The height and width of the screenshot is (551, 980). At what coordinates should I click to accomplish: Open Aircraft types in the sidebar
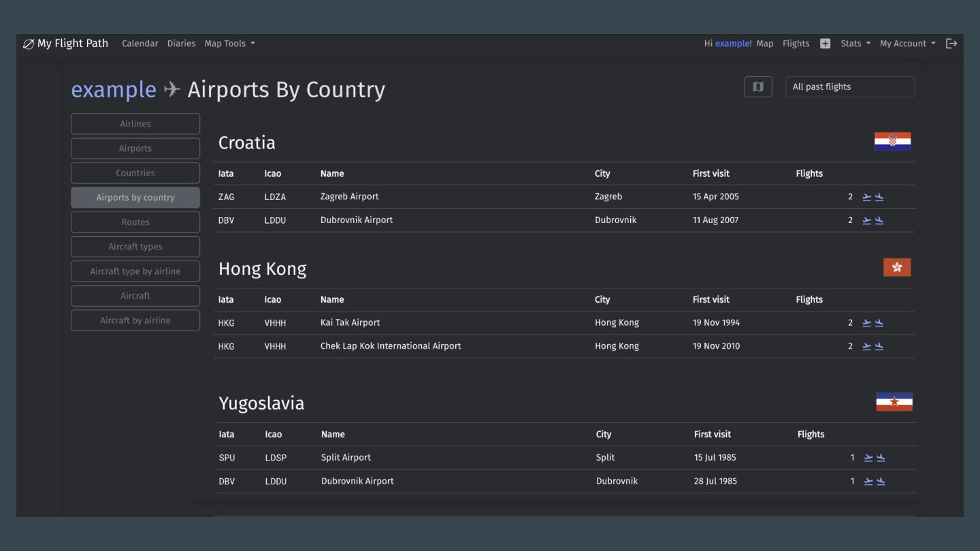coord(135,247)
